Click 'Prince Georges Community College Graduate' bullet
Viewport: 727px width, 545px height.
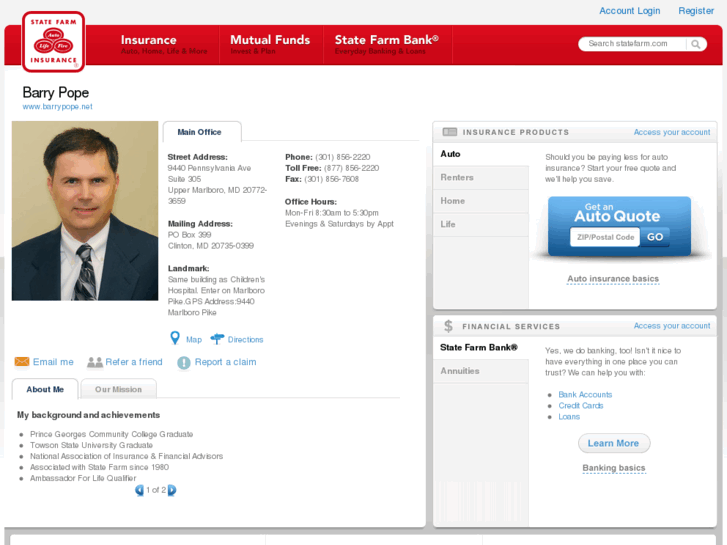coord(111,434)
